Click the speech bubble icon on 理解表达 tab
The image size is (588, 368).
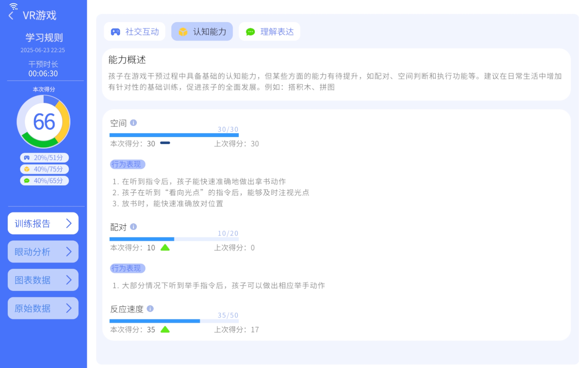tap(250, 31)
